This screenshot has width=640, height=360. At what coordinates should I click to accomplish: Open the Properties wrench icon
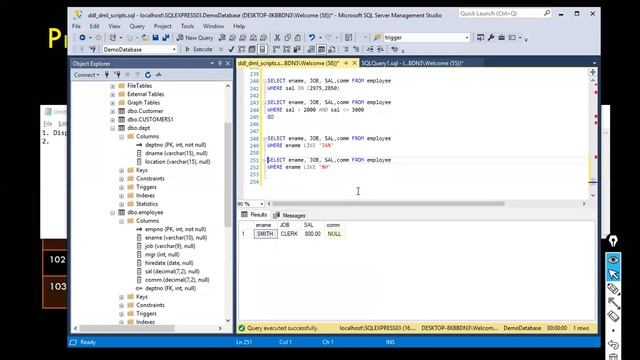tap(491, 38)
